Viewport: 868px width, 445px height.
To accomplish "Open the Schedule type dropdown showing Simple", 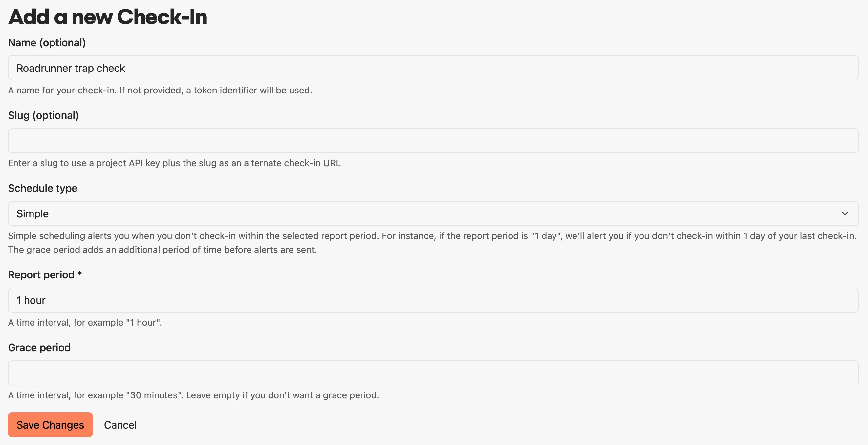I will click(x=433, y=213).
